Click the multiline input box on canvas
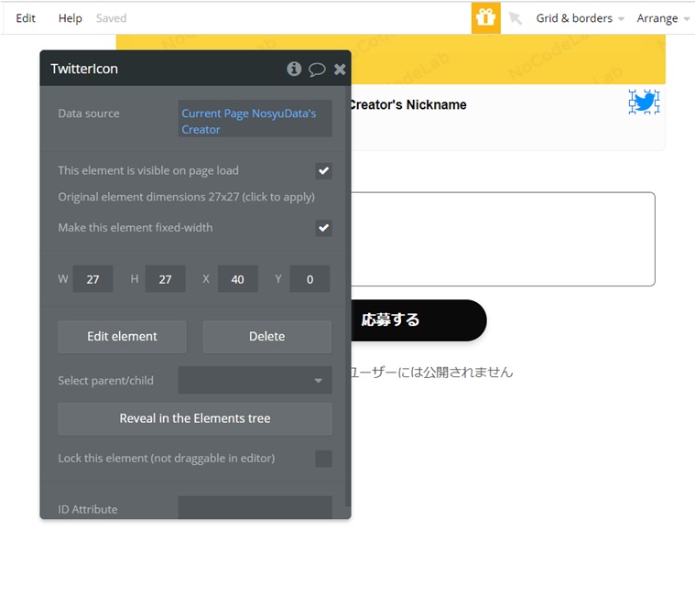Screen dimensions: 695x616 [503, 239]
